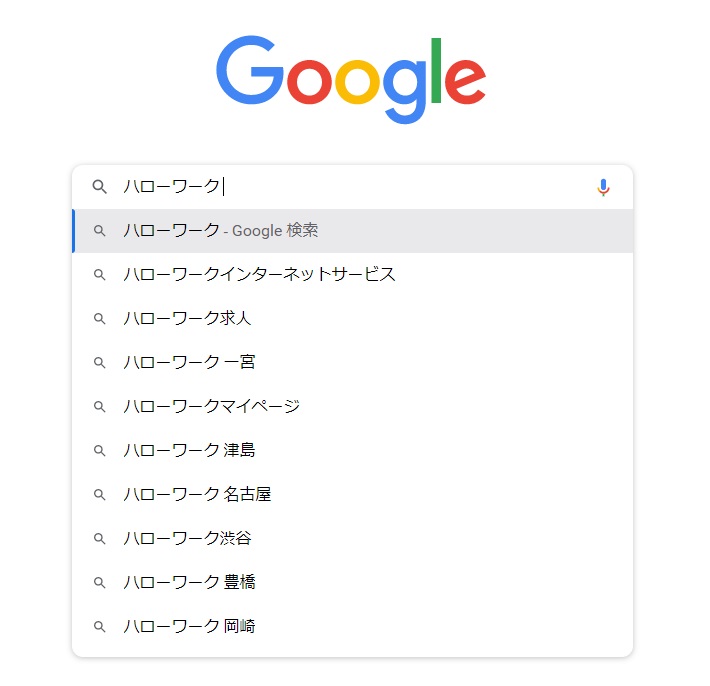Choose the ハローワークマイページ suggestion
This screenshot has width=710, height=686.
click(353, 406)
